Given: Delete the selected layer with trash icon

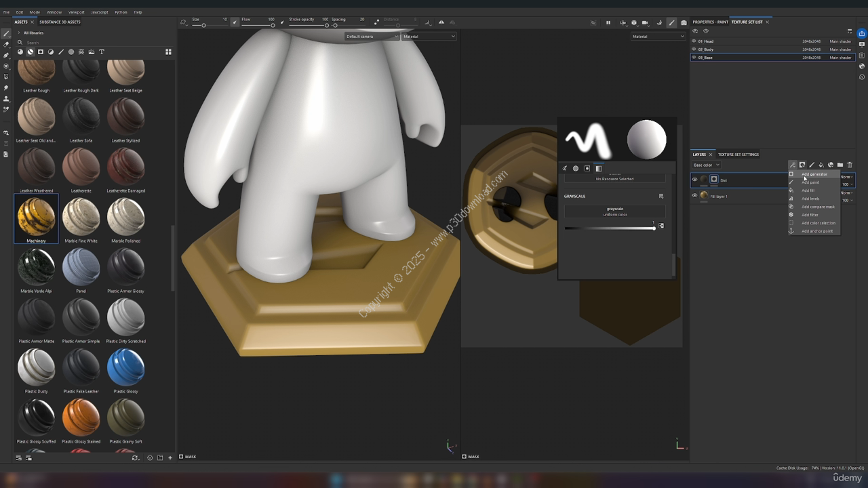Looking at the screenshot, I should pyautogui.click(x=849, y=165).
